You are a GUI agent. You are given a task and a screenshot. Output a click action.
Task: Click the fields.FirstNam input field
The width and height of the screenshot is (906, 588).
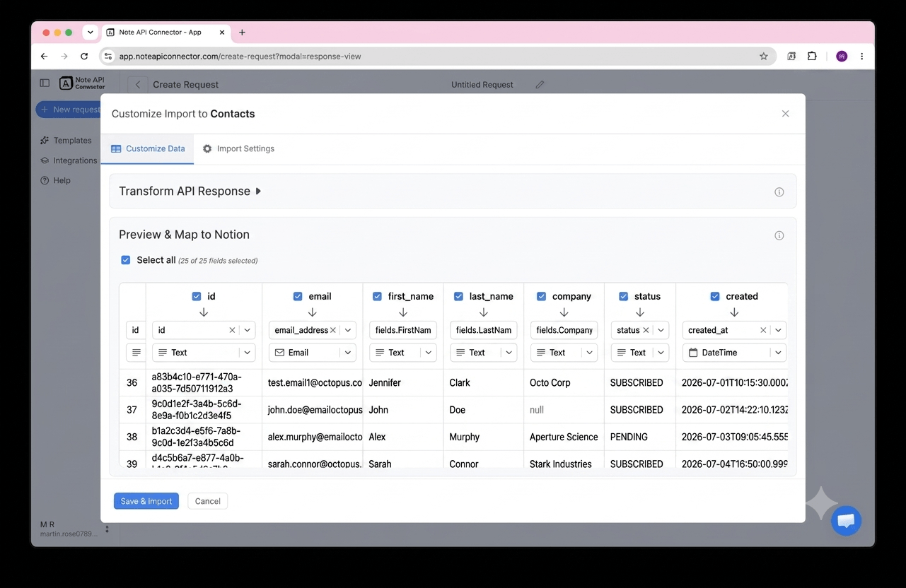click(x=403, y=330)
